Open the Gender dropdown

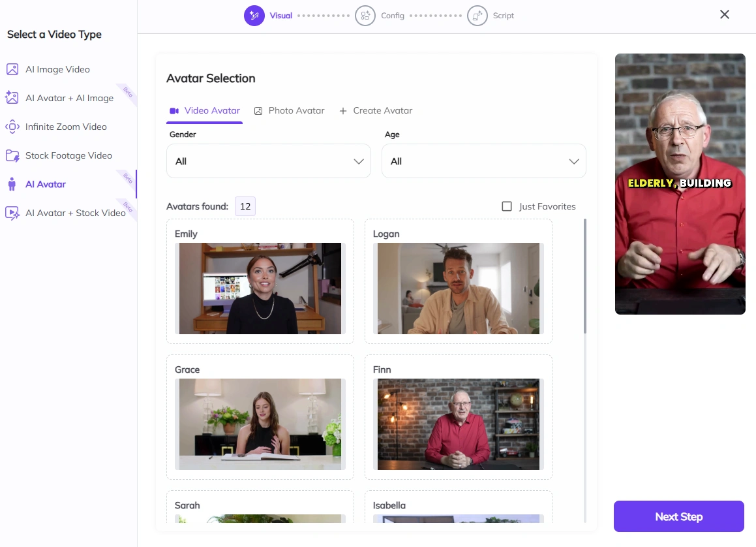[269, 161]
